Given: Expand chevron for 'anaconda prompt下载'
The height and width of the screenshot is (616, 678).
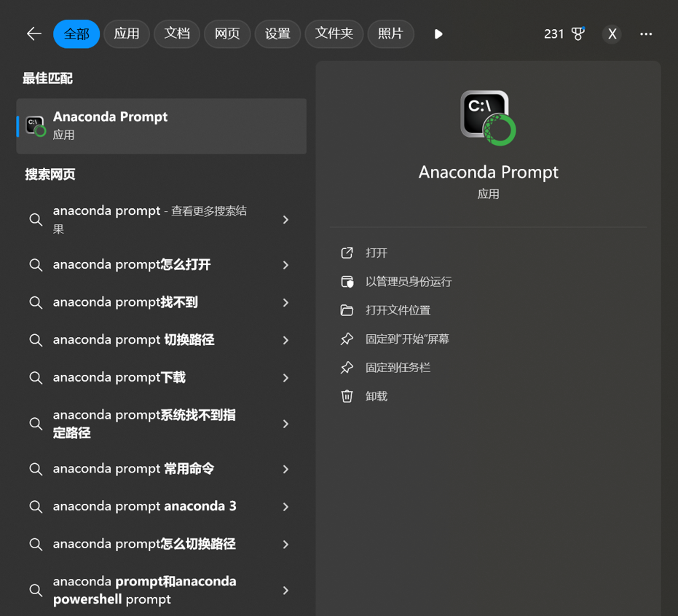Looking at the screenshot, I should (x=285, y=378).
